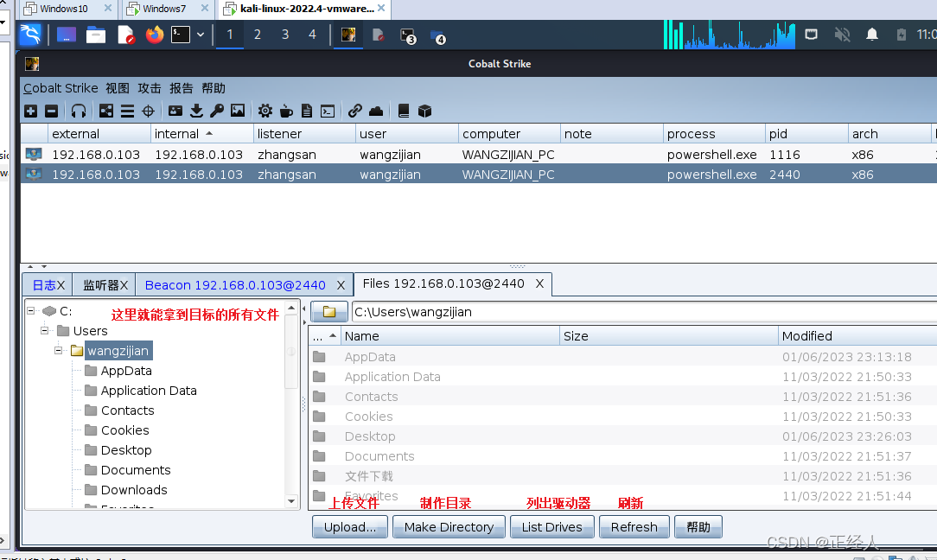Click the parent folder icon beside path field
This screenshot has width=937, height=560.
click(x=329, y=312)
